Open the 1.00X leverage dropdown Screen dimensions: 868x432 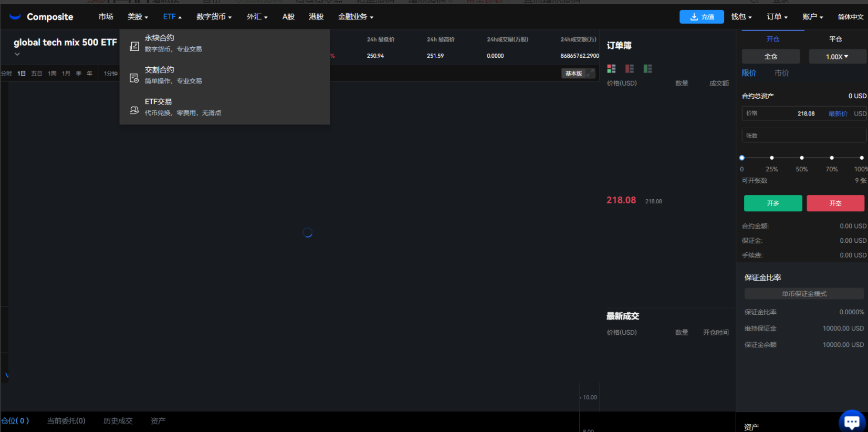(x=837, y=56)
